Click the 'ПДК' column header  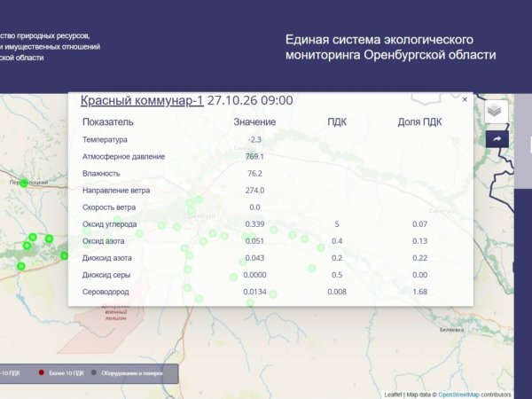pos(337,121)
